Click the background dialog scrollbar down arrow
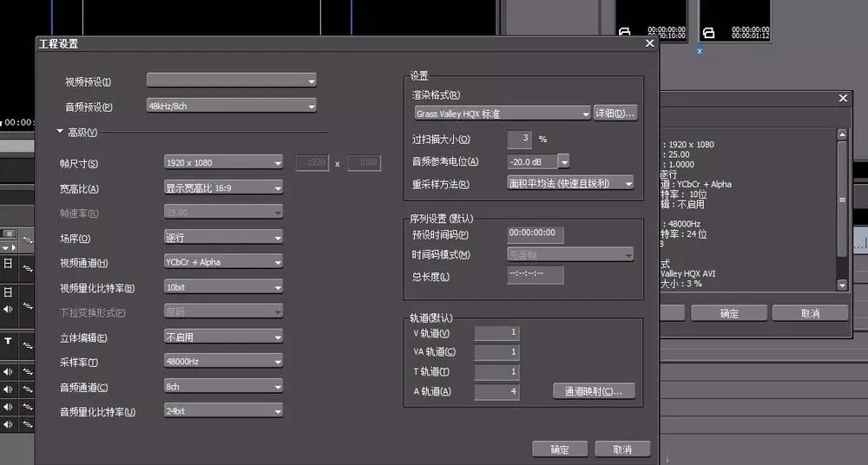This screenshot has width=868, height=465. (842, 285)
